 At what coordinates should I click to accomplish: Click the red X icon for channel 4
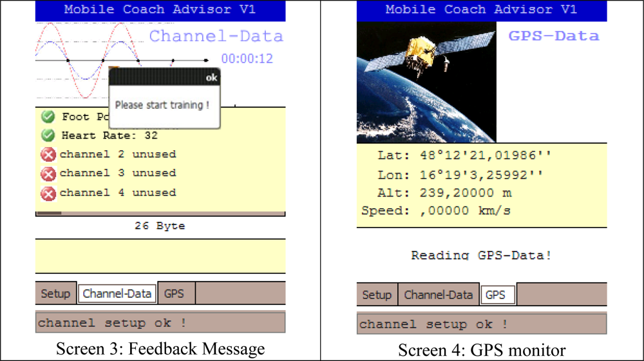click(x=48, y=193)
